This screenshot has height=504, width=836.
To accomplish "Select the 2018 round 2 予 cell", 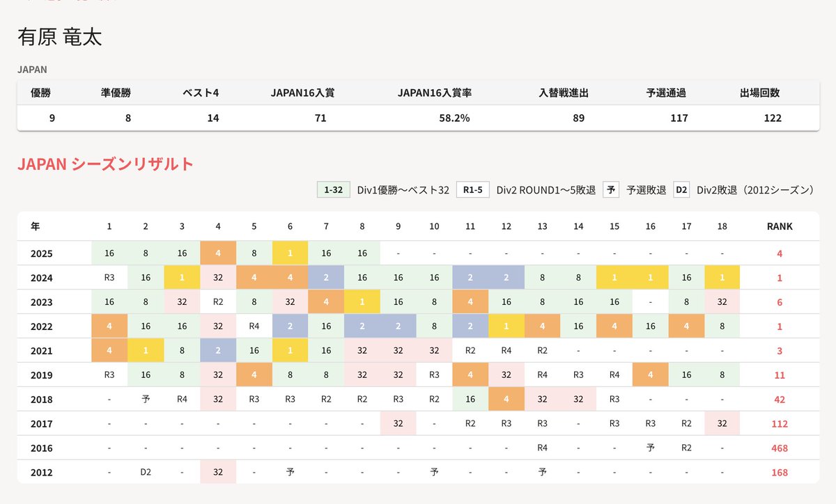I will [x=146, y=400].
